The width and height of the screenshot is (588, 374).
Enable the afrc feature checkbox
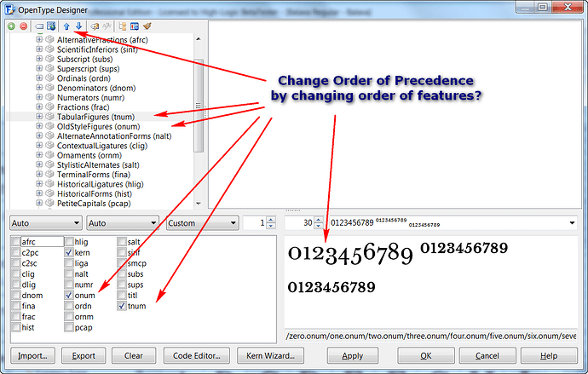click(x=15, y=241)
